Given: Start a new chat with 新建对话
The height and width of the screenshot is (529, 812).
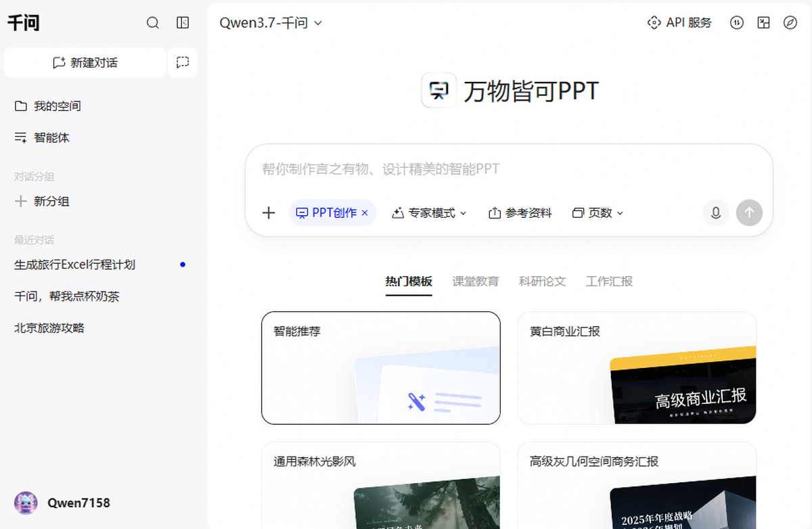Looking at the screenshot, I should (x=85, y=63).
